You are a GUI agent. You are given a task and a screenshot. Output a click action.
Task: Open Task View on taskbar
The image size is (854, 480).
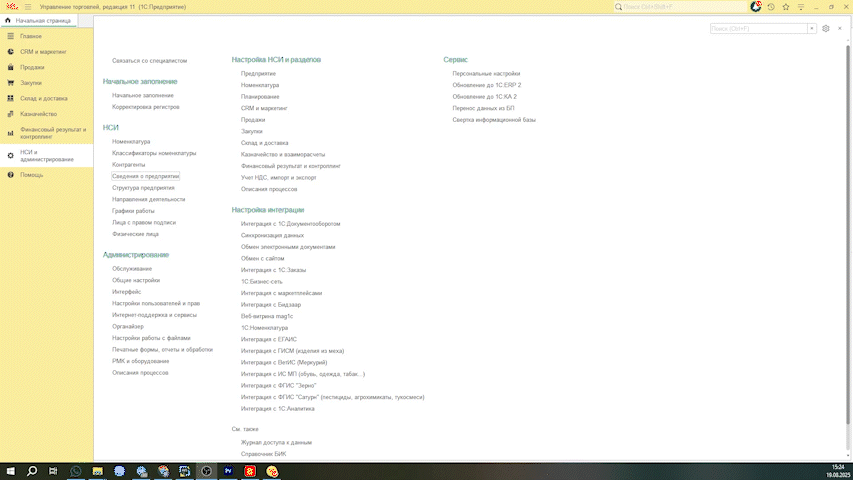click(x=53, y=471)
